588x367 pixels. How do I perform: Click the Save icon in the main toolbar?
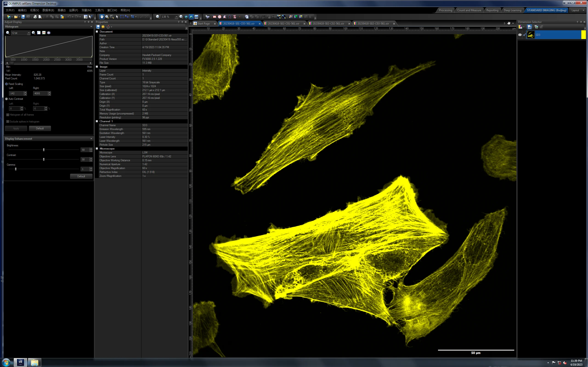(23, 17)
